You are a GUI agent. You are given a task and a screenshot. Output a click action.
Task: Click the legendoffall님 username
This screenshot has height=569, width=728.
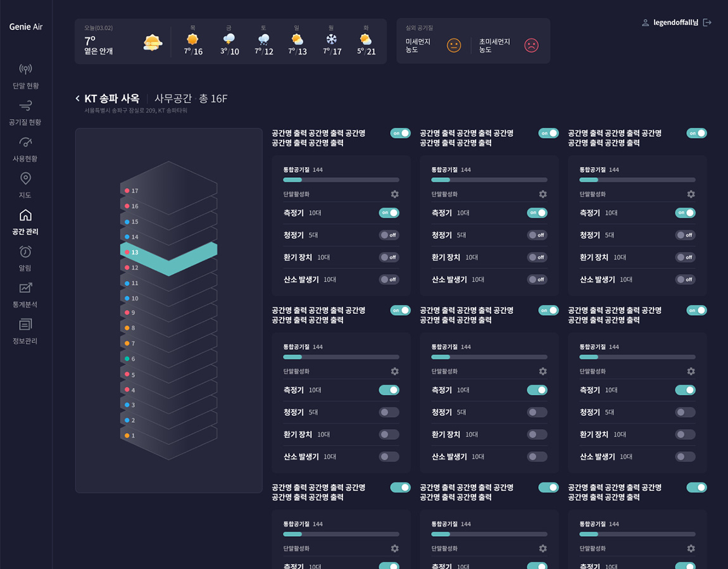coord(675,23)
